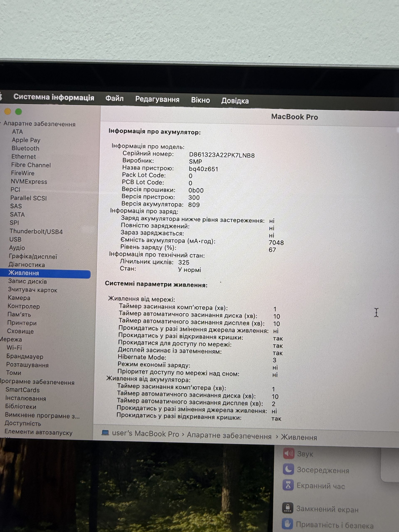Screen dimensions: 399x532
Task: Open the Редагування menu
Action: pos(157,99)
